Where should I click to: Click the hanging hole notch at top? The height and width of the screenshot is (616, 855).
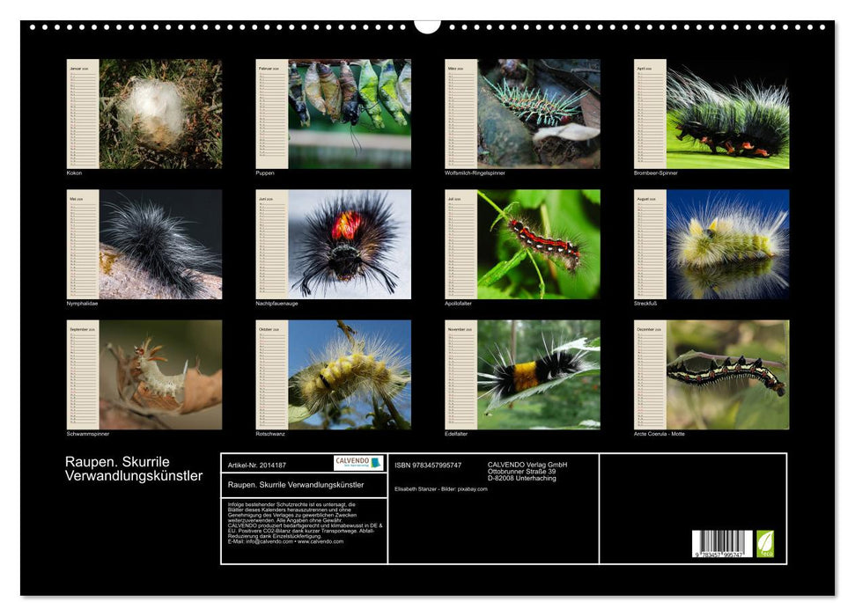click(427, 25)
